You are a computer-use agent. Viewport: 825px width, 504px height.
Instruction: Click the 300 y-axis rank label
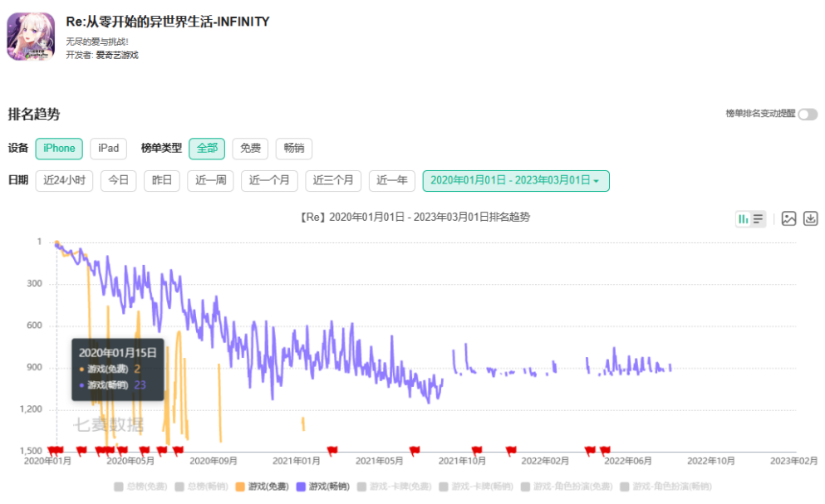[x=34, y=284]
